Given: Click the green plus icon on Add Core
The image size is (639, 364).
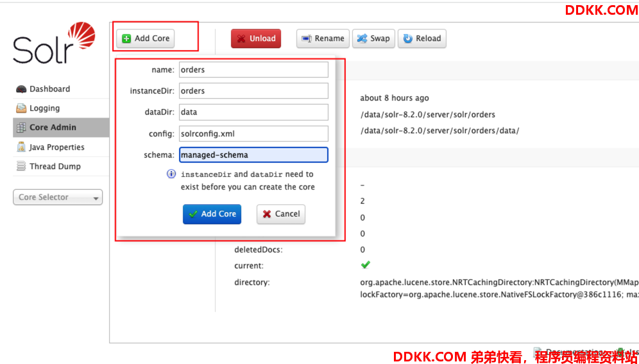Looking at the screenshot, I should coord(126,38).
